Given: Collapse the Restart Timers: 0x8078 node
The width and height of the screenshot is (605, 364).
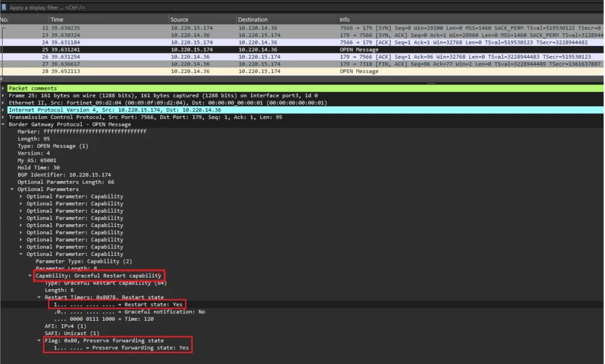Looking at the screenshot, I should click(x=39, y=297).
